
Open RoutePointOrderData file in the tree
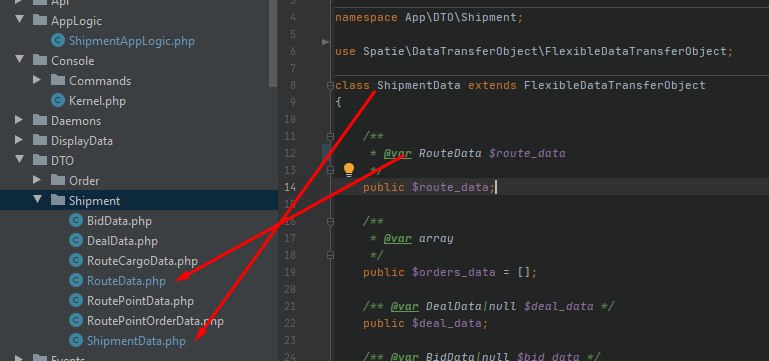coord(155,321)
